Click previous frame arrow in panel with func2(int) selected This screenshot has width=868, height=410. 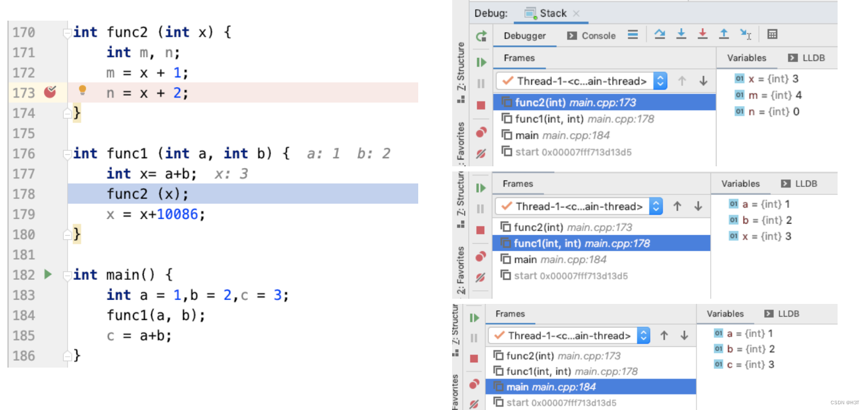click(682, 81)
